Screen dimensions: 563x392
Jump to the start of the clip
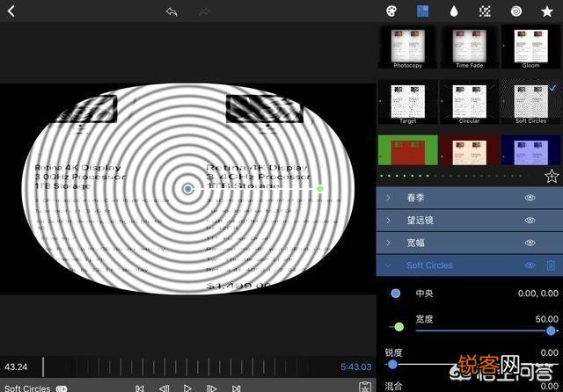[140, 388]
